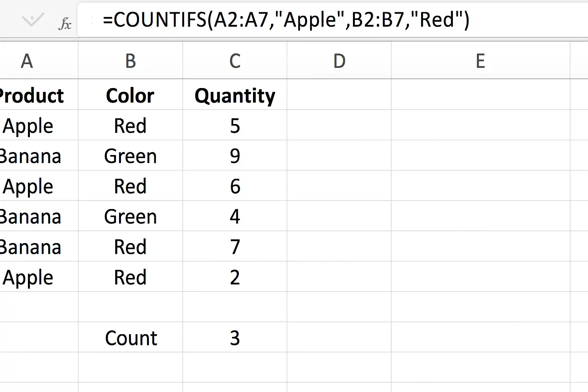Select the quantity cell showing 6
Viewport: 588px width, 392px height.
click(x=235, y=186)
